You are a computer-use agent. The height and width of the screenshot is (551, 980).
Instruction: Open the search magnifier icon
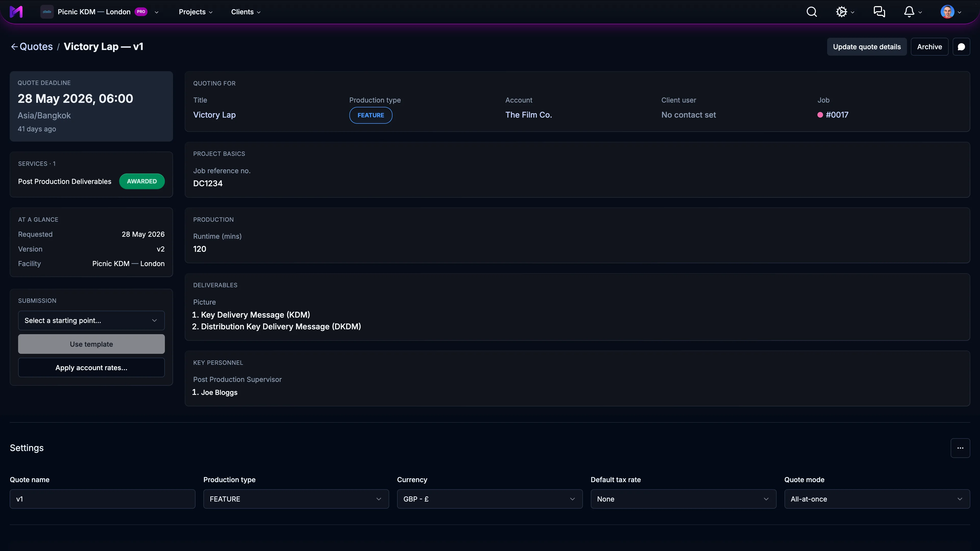(x=812, y=12)
